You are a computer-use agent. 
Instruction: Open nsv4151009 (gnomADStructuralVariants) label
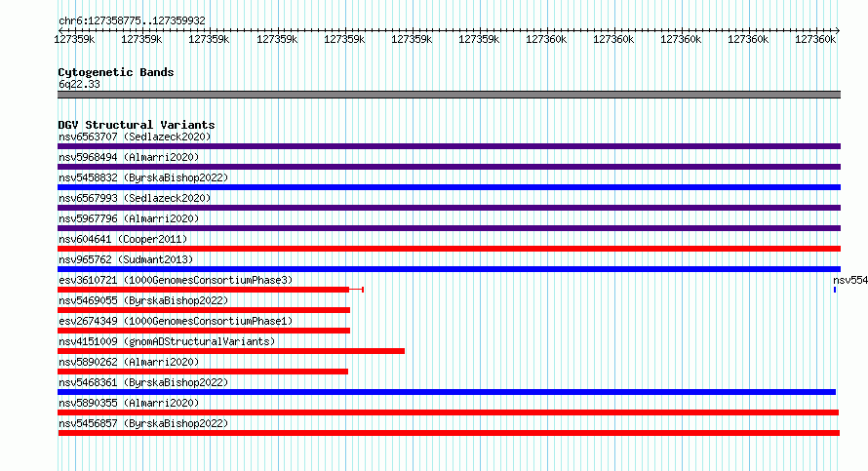click(167, 341)
